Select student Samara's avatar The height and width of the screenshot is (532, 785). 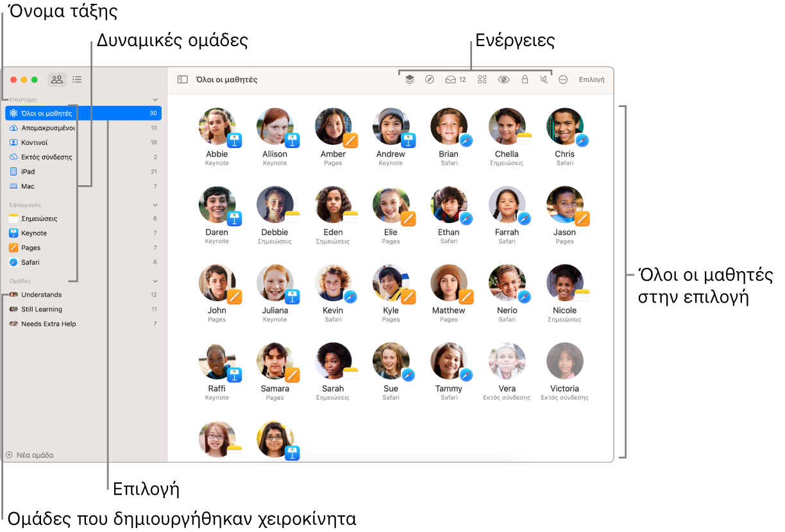[275, 361]
